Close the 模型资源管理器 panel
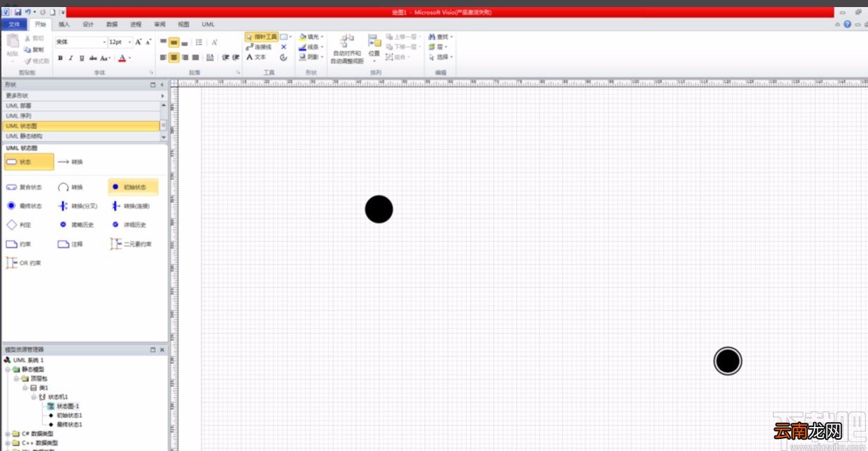This screenshot has width=868, height=451. pos(162,349)
